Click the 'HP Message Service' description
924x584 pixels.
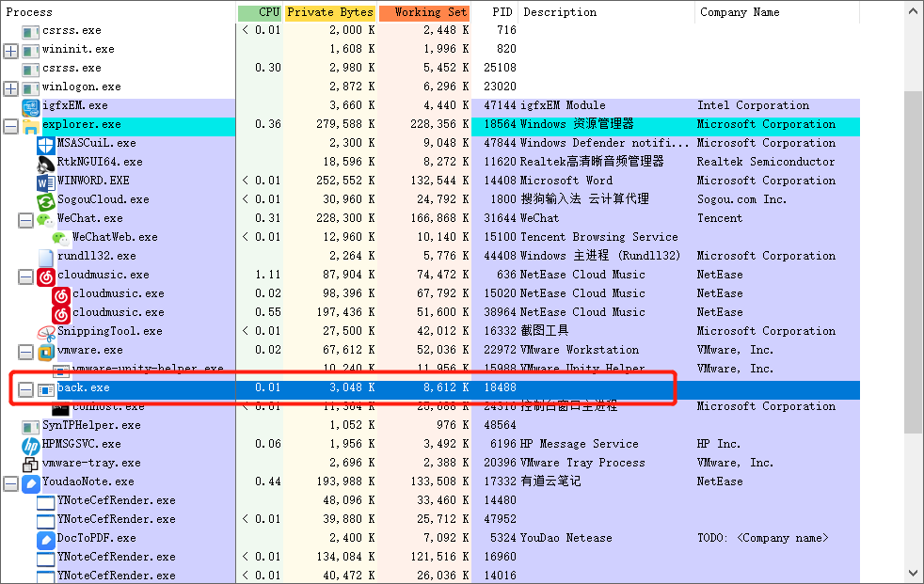pyautogui.click(x=580, y=445)
